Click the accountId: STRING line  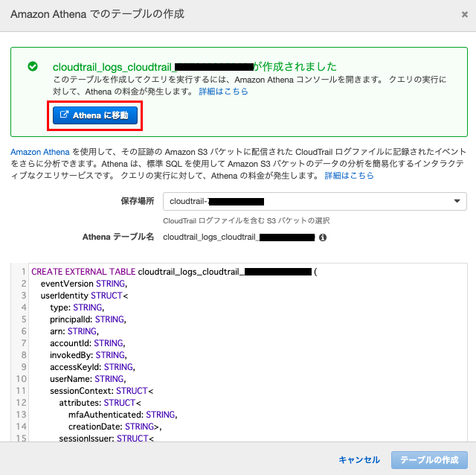[x=88, y=343]
